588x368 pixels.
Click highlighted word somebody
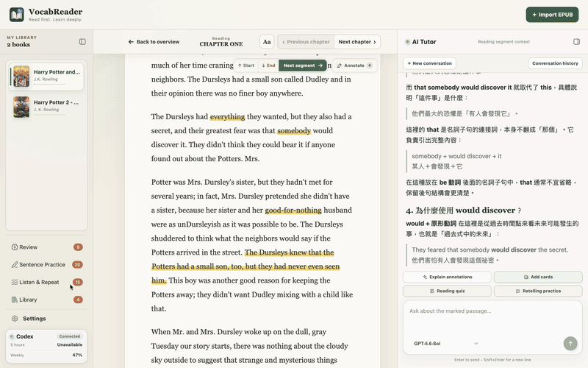pyautogui.click(x=294, y=131)
